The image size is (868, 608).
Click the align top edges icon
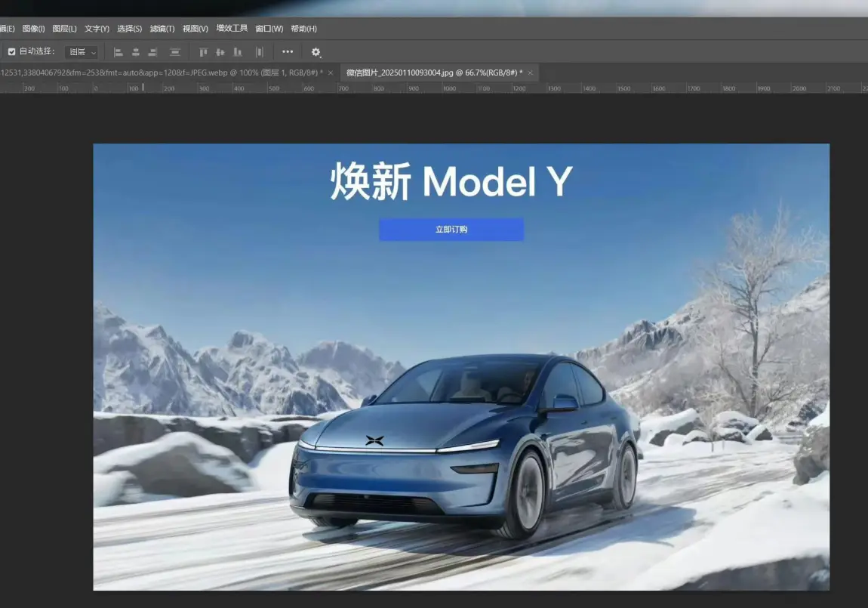coord(203,52)
